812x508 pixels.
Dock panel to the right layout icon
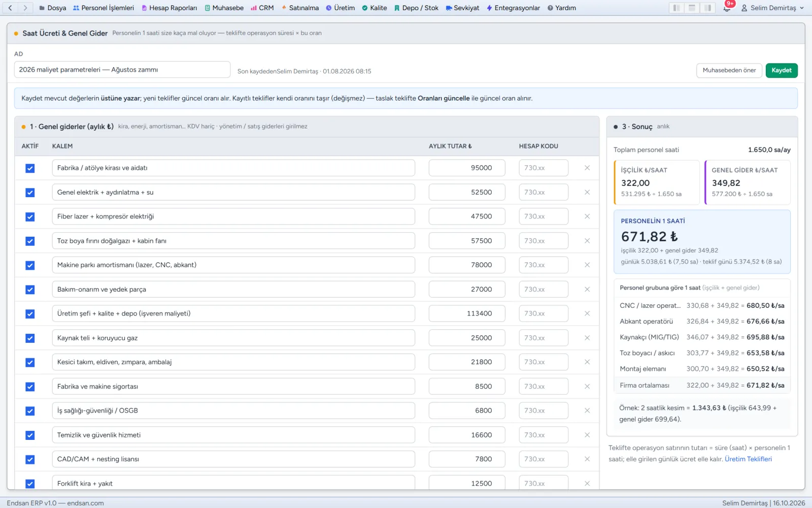(x=707, y=8)
